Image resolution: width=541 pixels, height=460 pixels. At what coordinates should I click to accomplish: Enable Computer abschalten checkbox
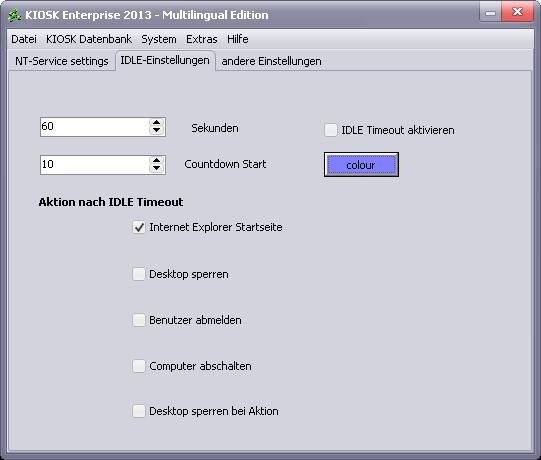(x=139, y=366)
